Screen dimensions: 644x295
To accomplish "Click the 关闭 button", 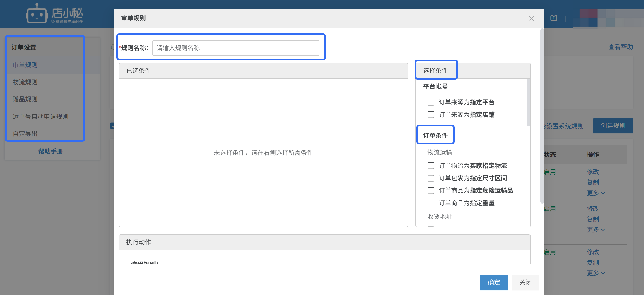I will pyautogui.click(x=525, y=282).
